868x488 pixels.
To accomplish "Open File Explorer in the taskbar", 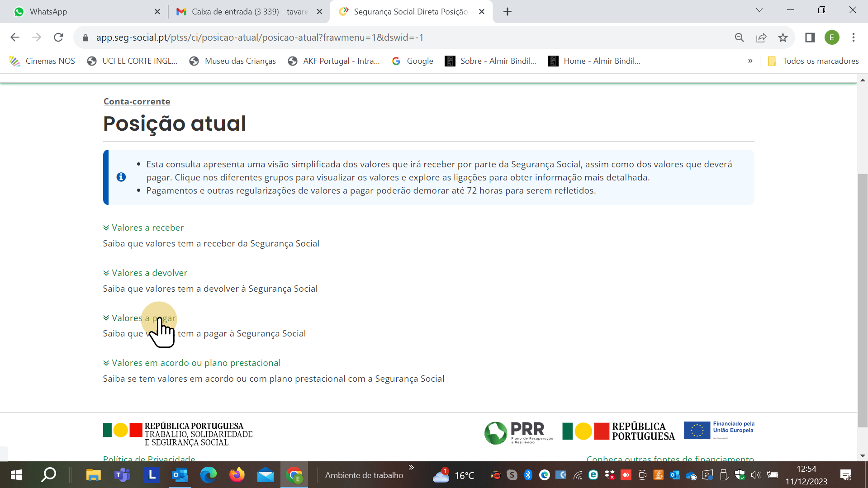I will (93, 475).
